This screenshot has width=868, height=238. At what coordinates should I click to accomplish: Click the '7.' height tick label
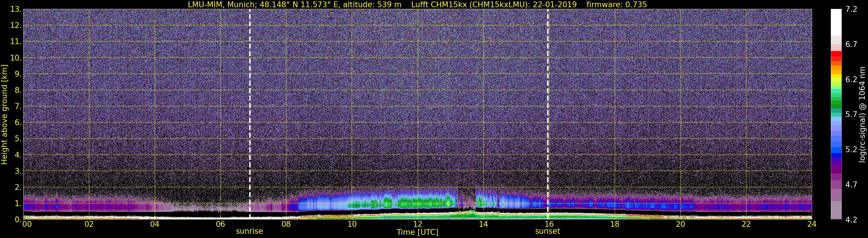tap(18, 106)
